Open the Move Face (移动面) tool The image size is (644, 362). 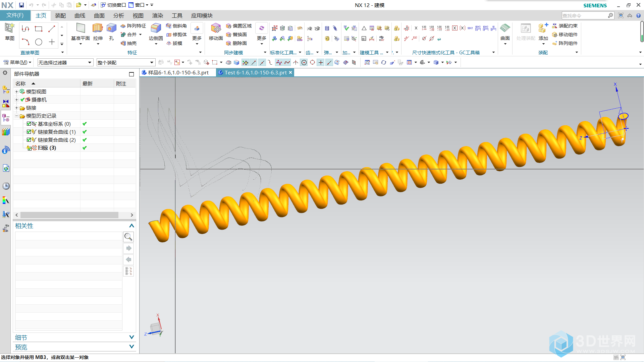(x=216, y=32)
